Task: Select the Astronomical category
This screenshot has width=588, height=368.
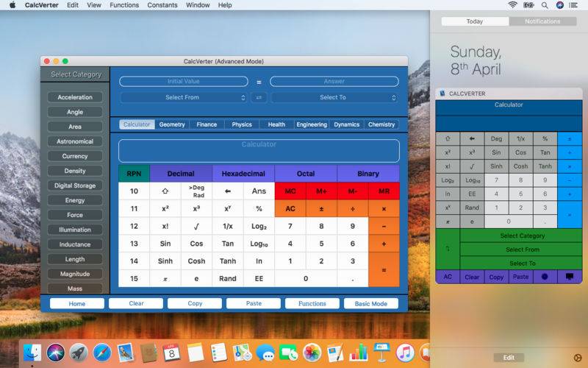Action: 75,141
